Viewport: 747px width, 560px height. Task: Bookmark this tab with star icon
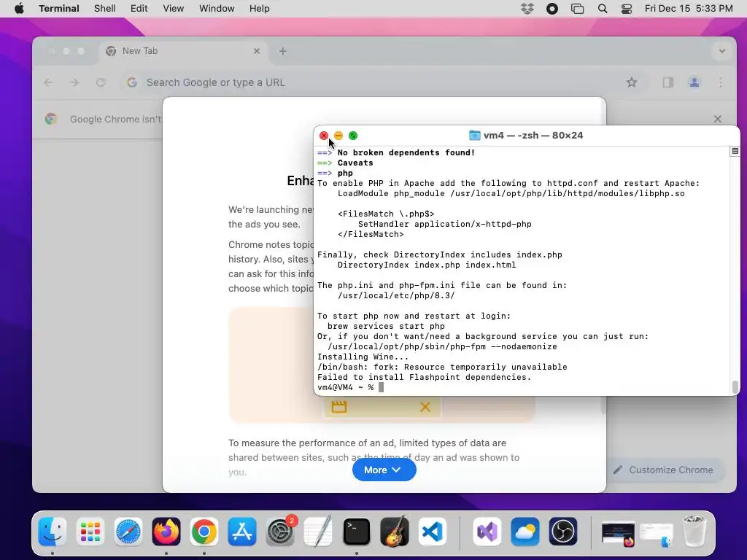pyautogui.click(x=632, y=82)
